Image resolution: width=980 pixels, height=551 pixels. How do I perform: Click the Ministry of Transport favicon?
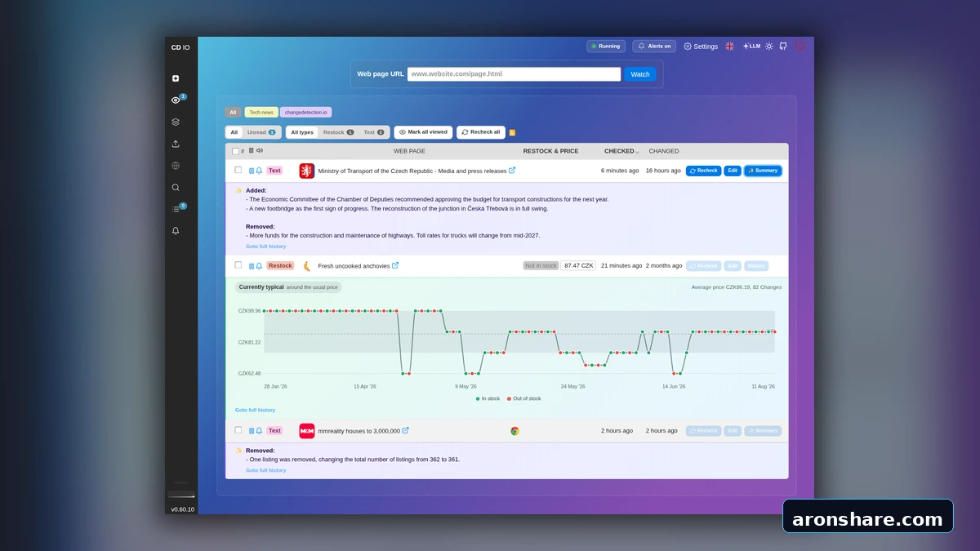click(307, 171)
